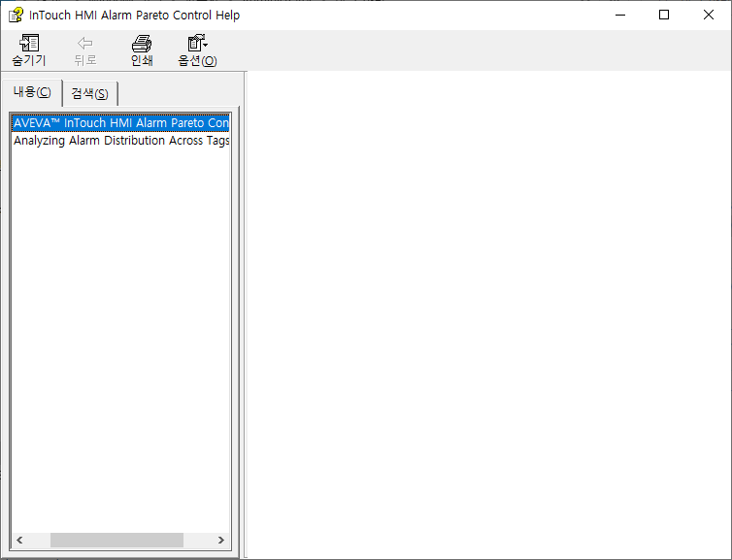The width and height of the screenshot is (732, 560).
Task: Click the Back (뒤로) arrow icon
Action: 85,43
